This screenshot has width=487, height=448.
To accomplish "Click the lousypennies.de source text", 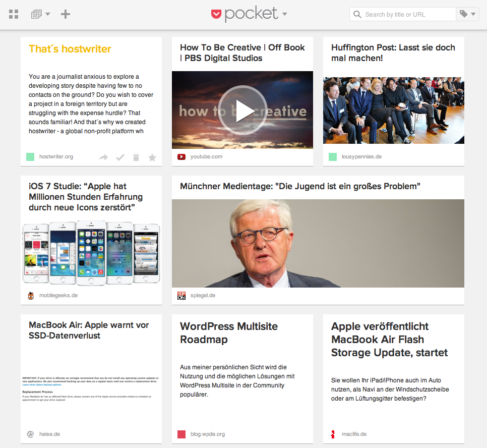I will coord(361,157).
